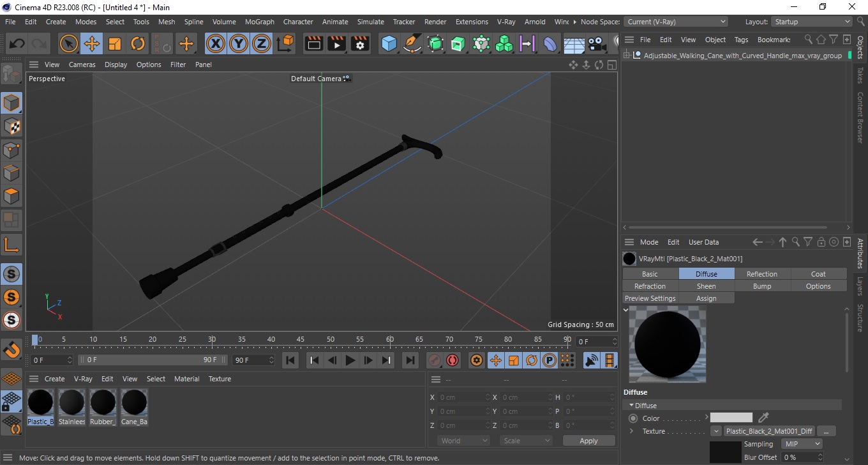The image size is (868, 465).
Task: Activate the Move tool in the top toolbar
Action: pyautogui.click(x=92, y=44)
